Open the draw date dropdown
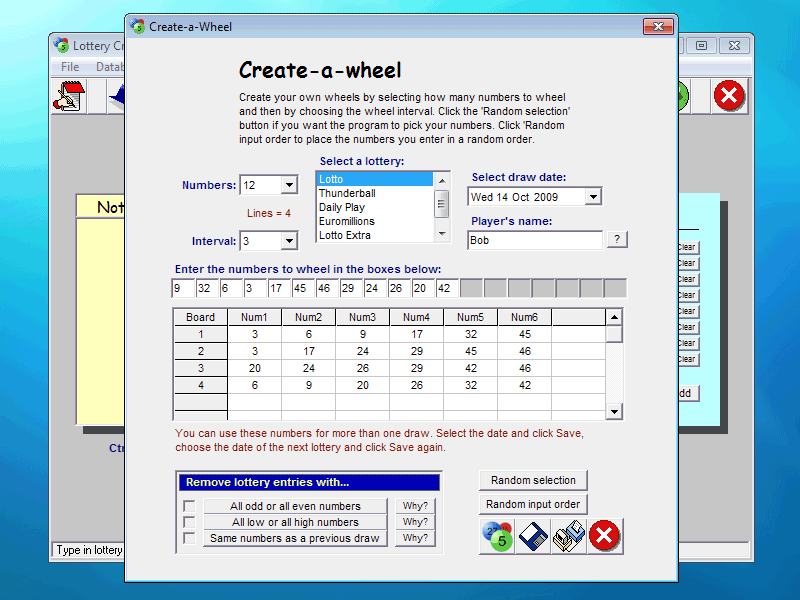Viewport: 800px width, 600px height. click(x=593, y=197)
